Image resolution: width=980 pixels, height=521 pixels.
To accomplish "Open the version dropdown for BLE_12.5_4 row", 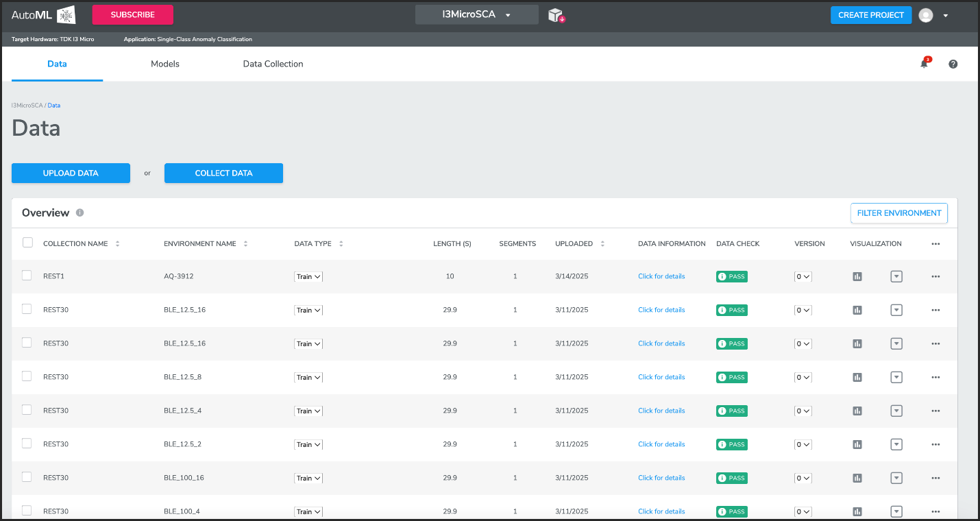I will tap(803, 411).
